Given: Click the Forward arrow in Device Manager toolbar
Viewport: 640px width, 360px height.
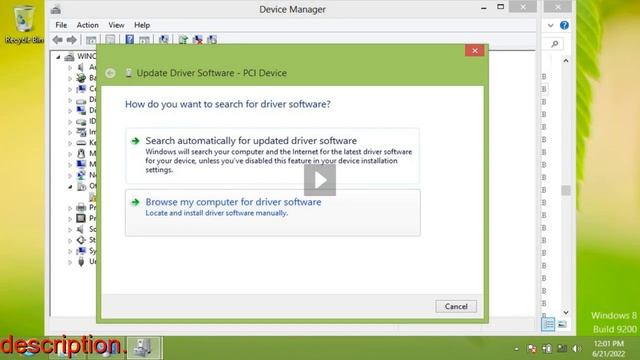Looking at the screenshot, I should (x=72, y=40).
